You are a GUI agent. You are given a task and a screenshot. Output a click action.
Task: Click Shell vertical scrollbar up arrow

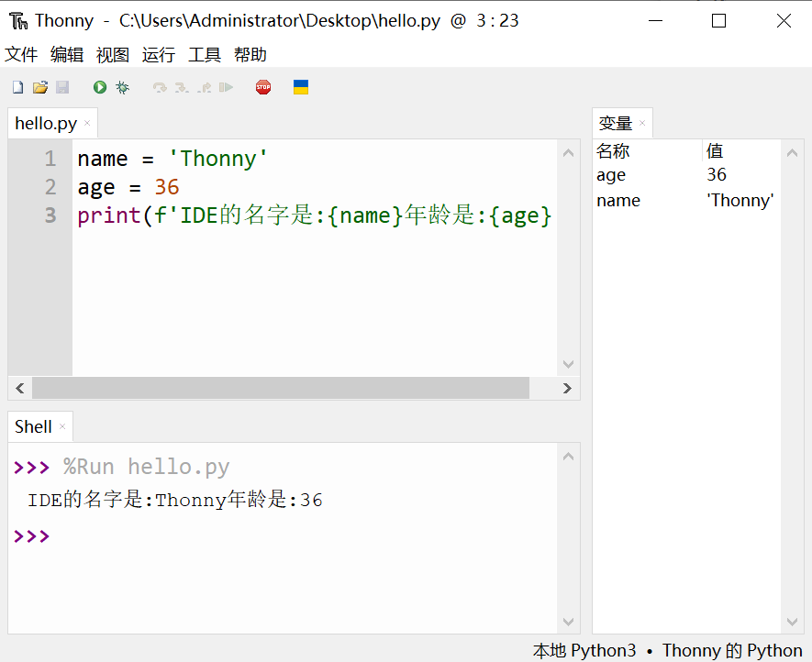(x=568, y=457)
